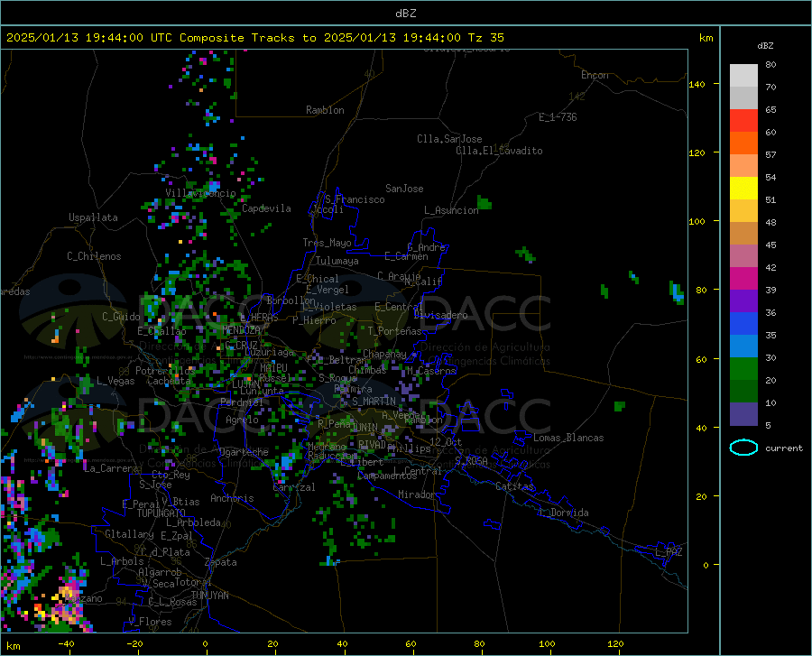Select the light blue 35 dBZ swatch
Viewport: 812px width, 656px height.
[743, 346]
